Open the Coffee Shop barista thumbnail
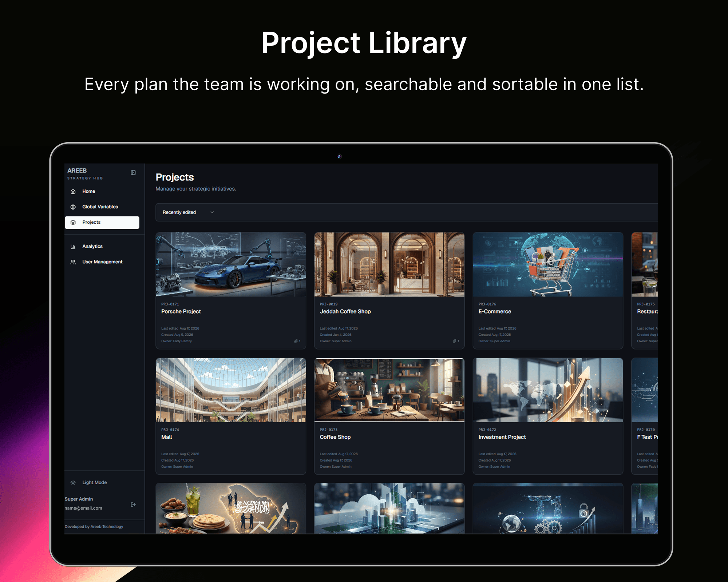Viewport: 728px width, 582px height. 389,390
